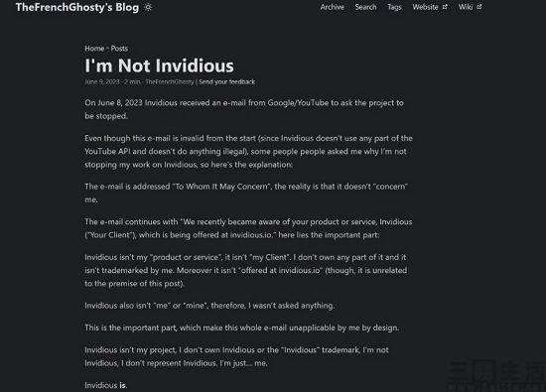Screen dimensions: 546x392
Task: Click the TheFrenchGhosty author name in the byline
Action: coord(170,81)
